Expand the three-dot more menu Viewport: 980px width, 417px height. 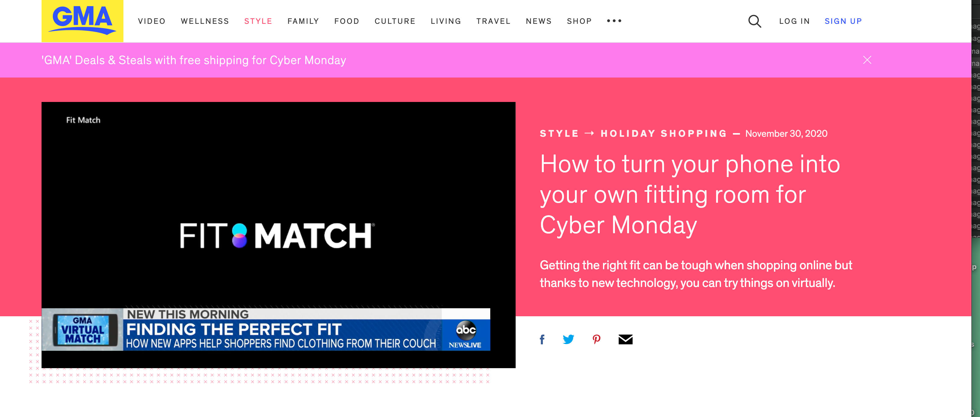point(614,21)
